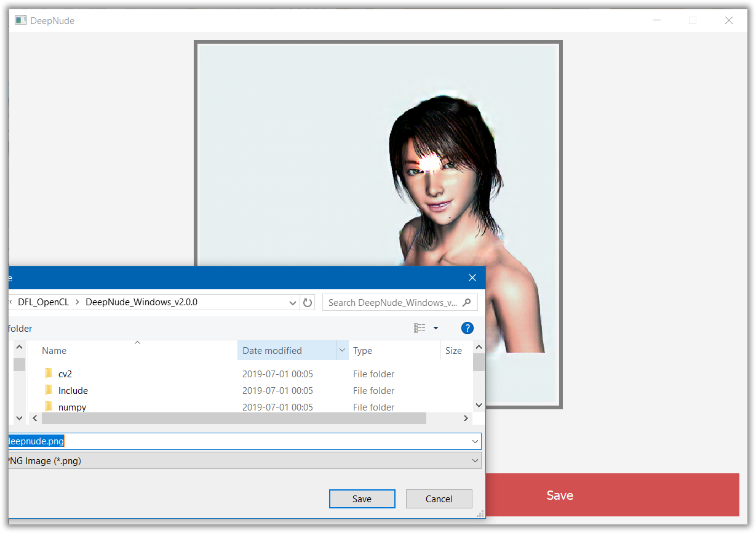This screenshot has height=533, width=756.
Task: Click the date of the numpy row
Action: (x=277, y=407)
